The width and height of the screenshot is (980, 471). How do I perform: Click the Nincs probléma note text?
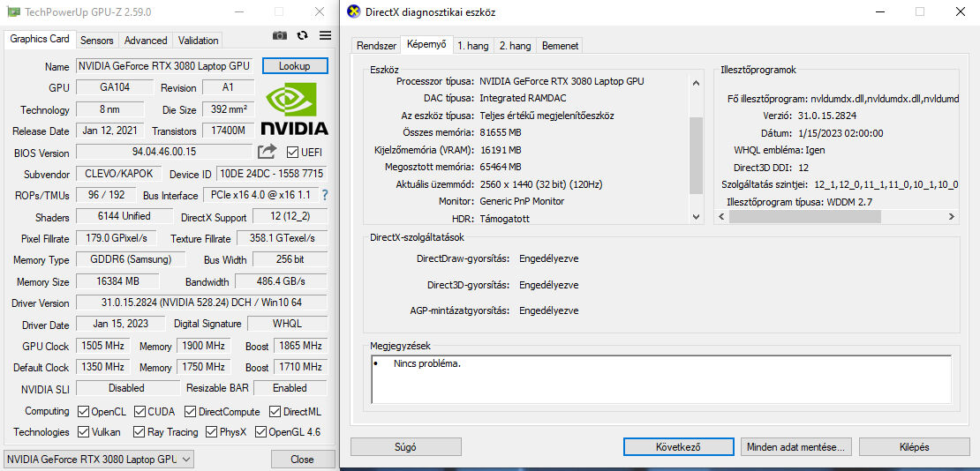pos(427,363)
